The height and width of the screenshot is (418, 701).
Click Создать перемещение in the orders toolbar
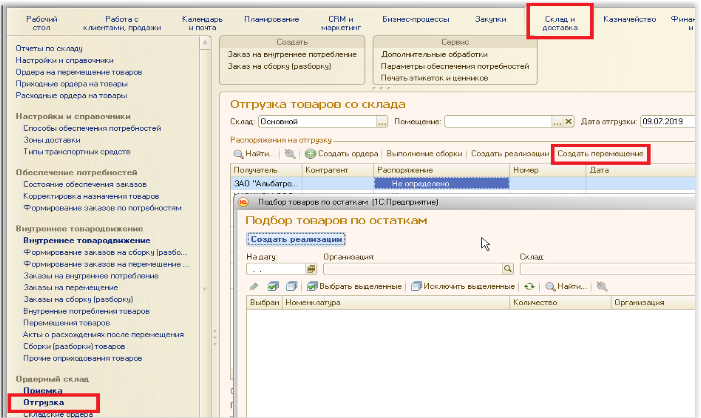600,155
